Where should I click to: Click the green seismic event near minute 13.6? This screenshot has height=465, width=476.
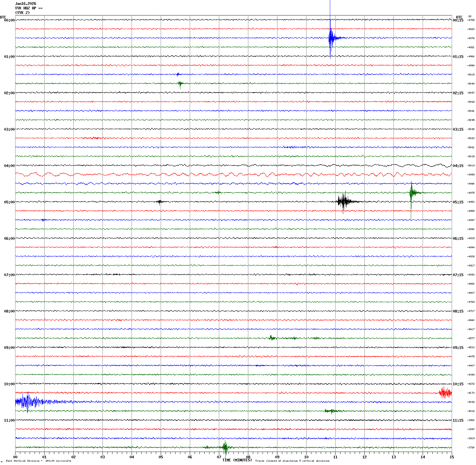(412, 192)
